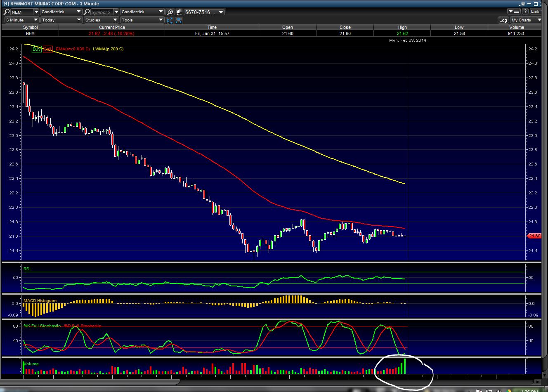
Task: Click the Link button
Action: coord(535,12)
